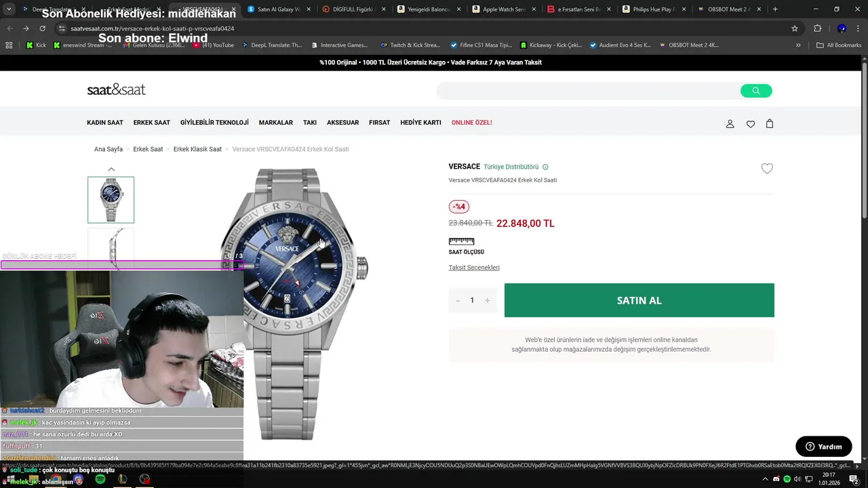
Task: Open Taksit Seçenekleri link
Action: (474, 268)
